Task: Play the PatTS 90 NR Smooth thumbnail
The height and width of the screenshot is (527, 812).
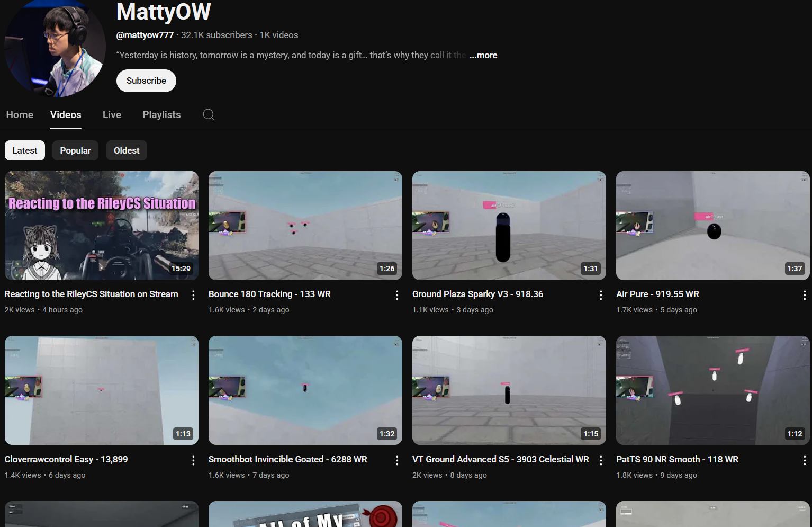Action: point(713,390)
